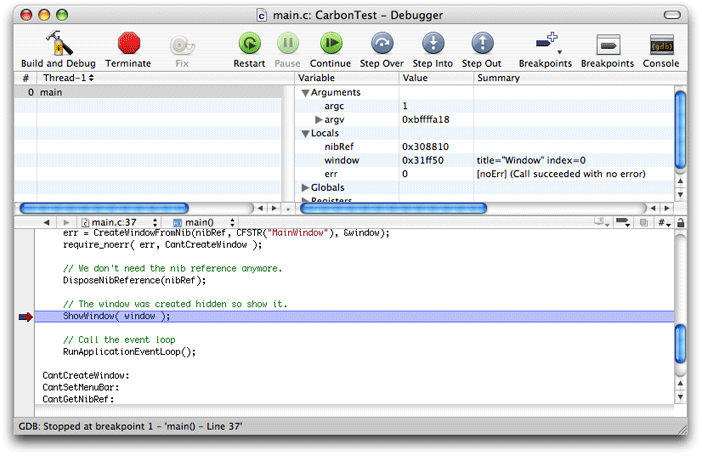Continue program execution
This screenshot has width=702, height=458.
pyautogui.click(x=330, y=43)
